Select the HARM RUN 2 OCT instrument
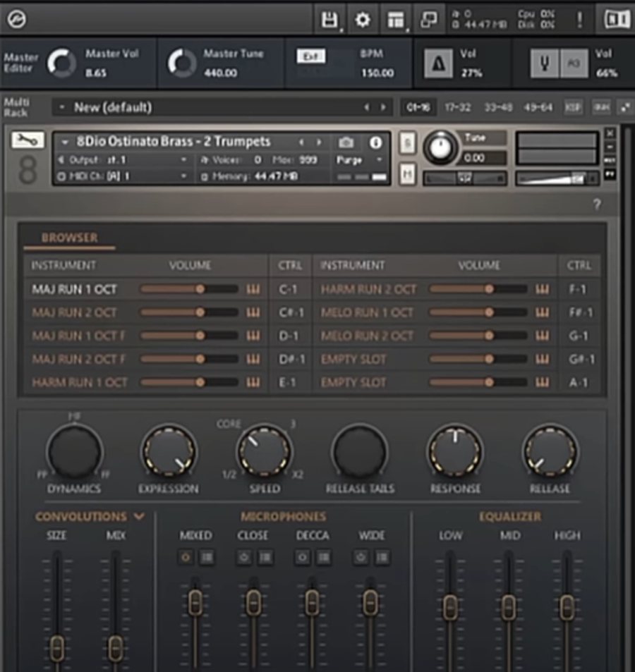The width and height of the screenshot is (635, 672). click(368, 290)
